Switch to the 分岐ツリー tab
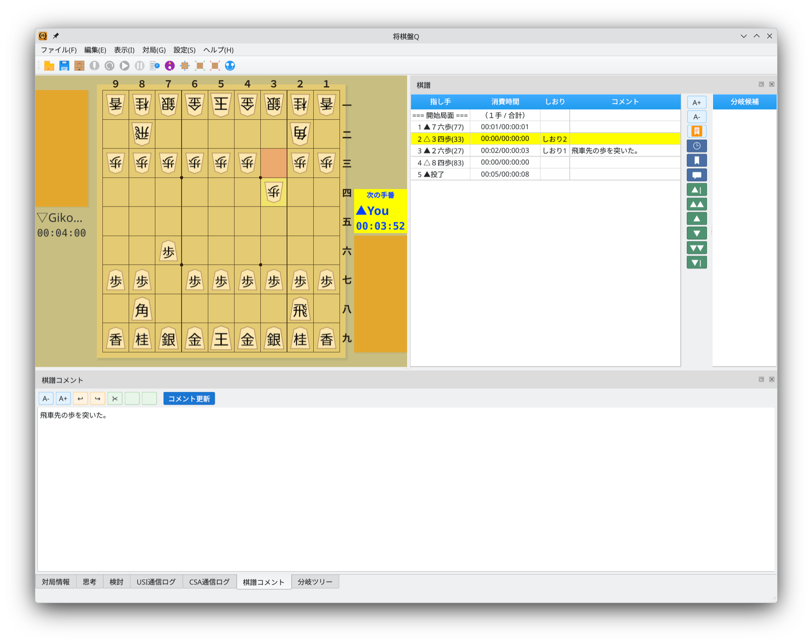 pyautogui.click(x=315, y=582)
